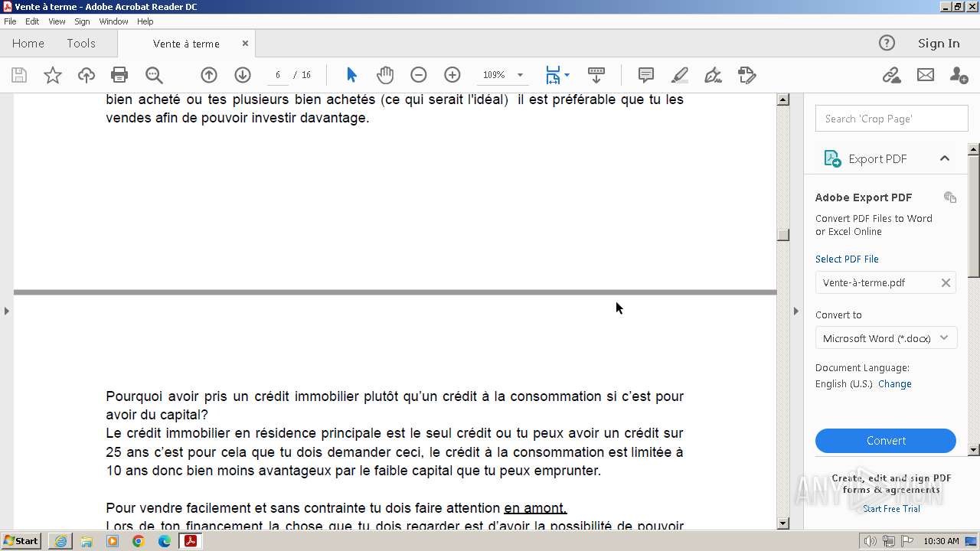The image size is (980, 551).
Task: Zoom in with the plus icon
Action: pos(452,75)
